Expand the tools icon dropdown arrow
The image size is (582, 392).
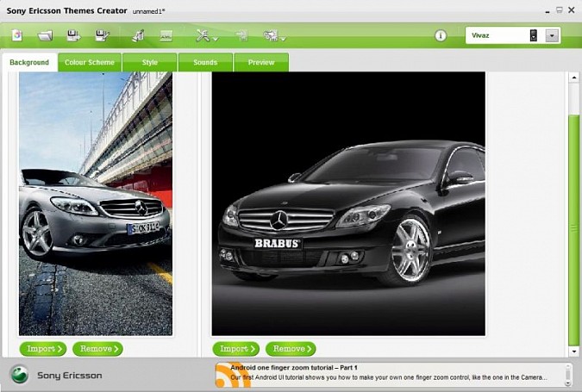tap(216, 39)
